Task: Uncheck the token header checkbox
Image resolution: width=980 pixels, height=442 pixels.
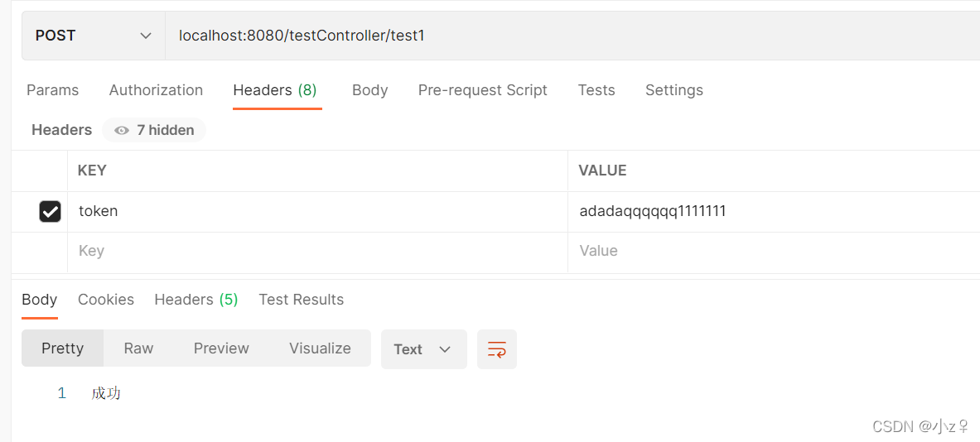Action: (x=50, y=212)
